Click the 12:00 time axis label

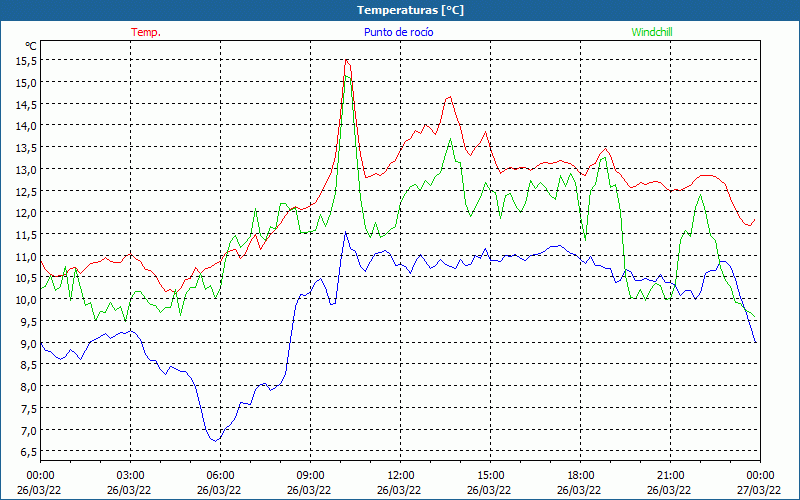click(401, 476)
